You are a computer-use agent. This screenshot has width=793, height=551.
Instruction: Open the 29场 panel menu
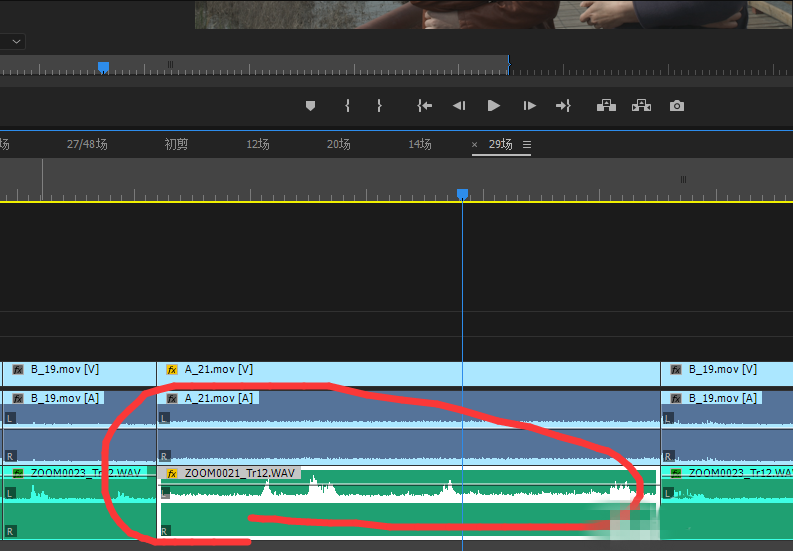click(526, 145)
